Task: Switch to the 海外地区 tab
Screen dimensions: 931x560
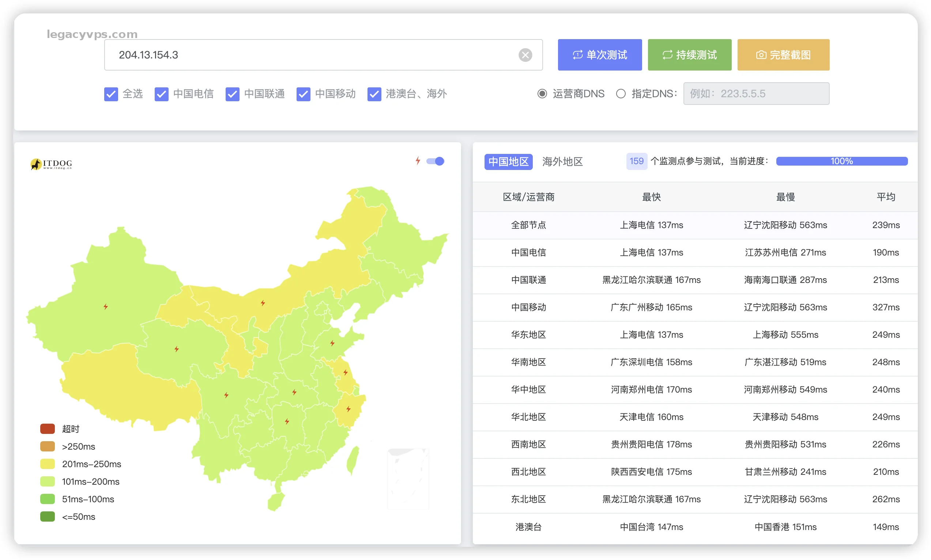Action: pos(562,162)
